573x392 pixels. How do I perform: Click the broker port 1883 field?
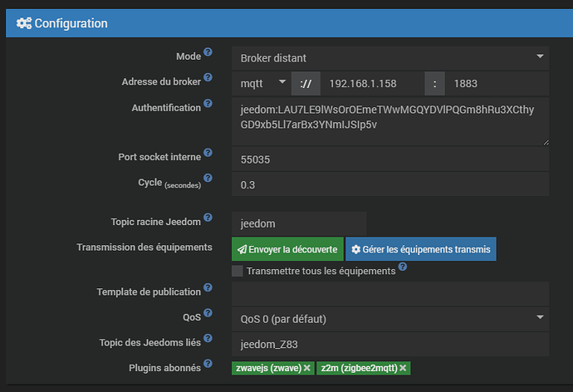(497, 83)
